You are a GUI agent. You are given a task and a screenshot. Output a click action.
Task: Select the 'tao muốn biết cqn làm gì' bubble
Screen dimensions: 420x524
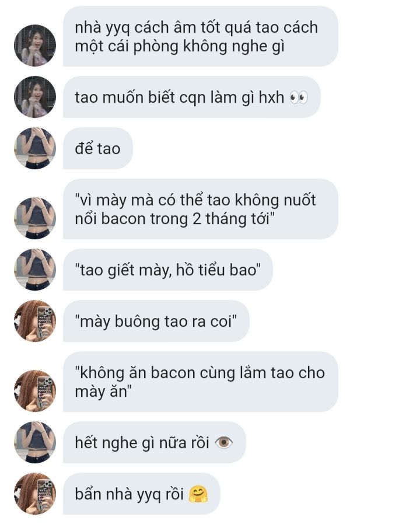[x=192, y=97]
